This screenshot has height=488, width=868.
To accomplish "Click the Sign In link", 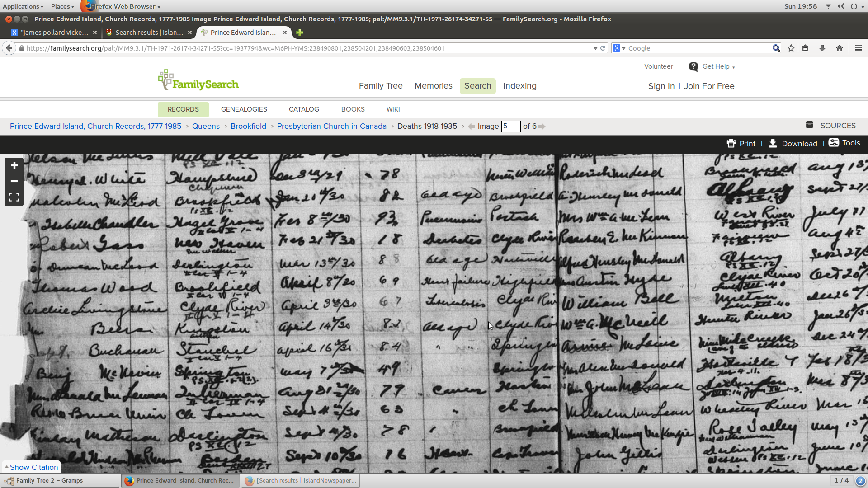I will 661,86.
